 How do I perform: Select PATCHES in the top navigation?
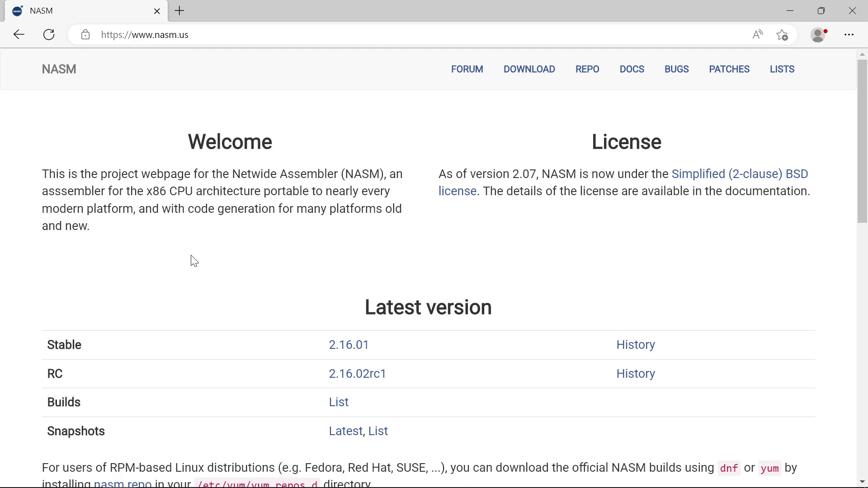pos(729,69)
